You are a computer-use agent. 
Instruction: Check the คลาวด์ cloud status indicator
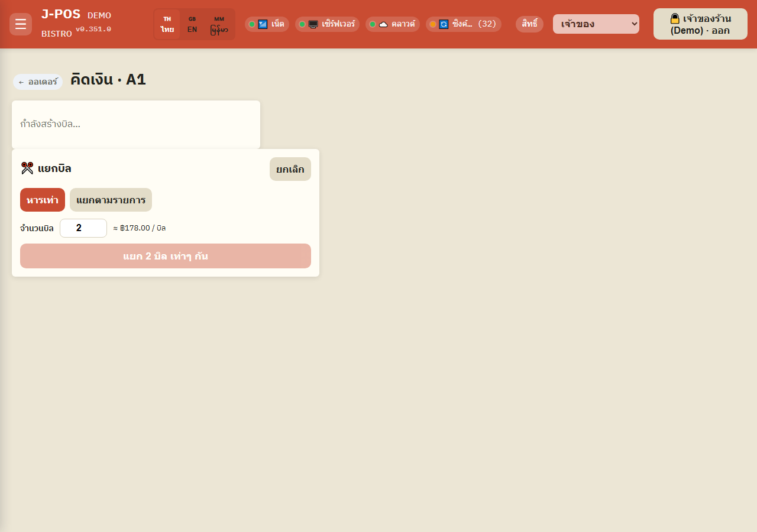click(x=393, y=24)
